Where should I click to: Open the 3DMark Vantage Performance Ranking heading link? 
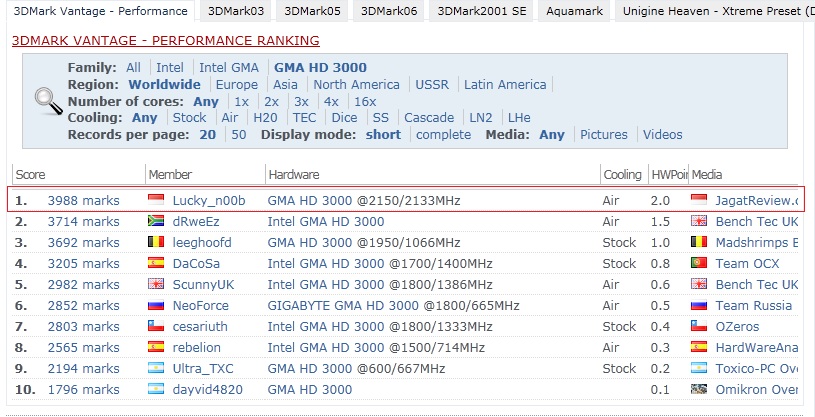click(x=165, y=41)
